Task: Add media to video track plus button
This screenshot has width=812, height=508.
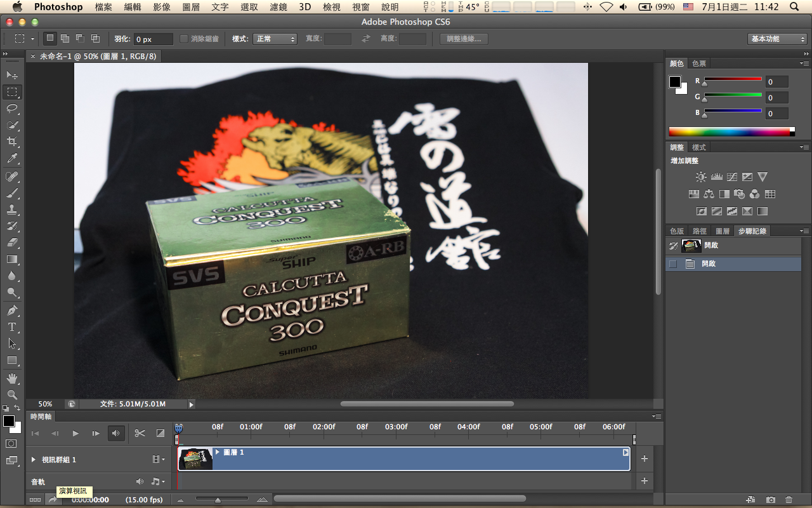Action: pyautogui.click(x=645, y=458)
